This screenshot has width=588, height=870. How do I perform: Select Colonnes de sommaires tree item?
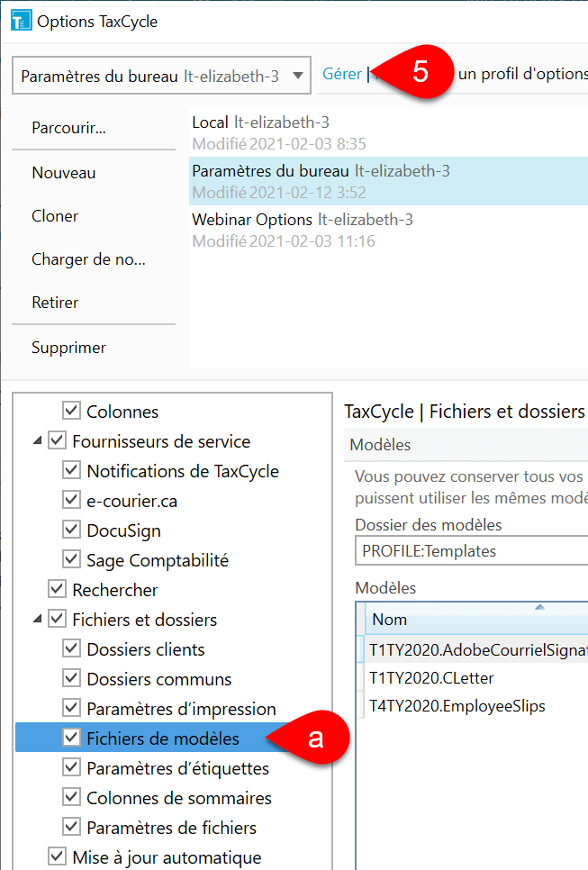(179, 798)
